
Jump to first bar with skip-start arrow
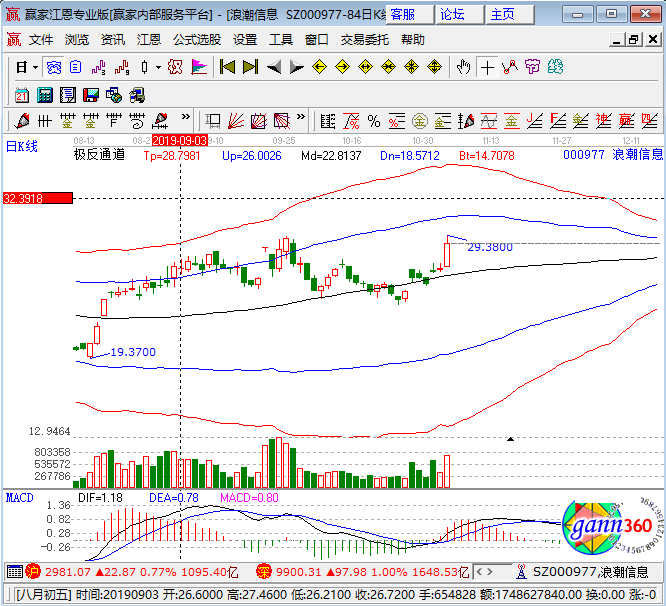(x=228, y=67)
